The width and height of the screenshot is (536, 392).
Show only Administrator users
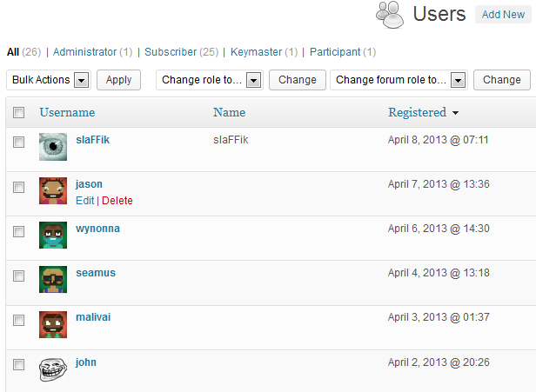[x=85, y=52]
